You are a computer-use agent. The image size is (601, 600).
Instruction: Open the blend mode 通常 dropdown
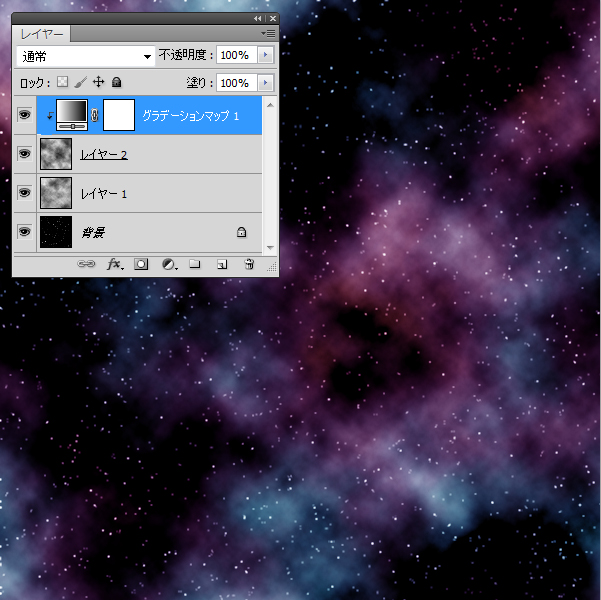(86, 56)
